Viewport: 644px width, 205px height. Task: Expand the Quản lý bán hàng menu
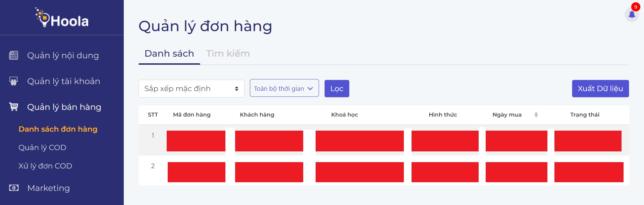[x=64, y=107]
